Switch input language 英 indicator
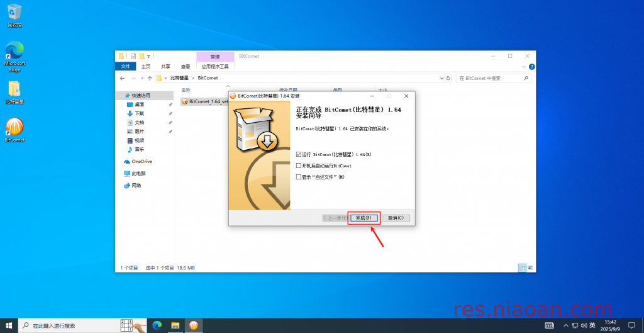 coord(592,325)
